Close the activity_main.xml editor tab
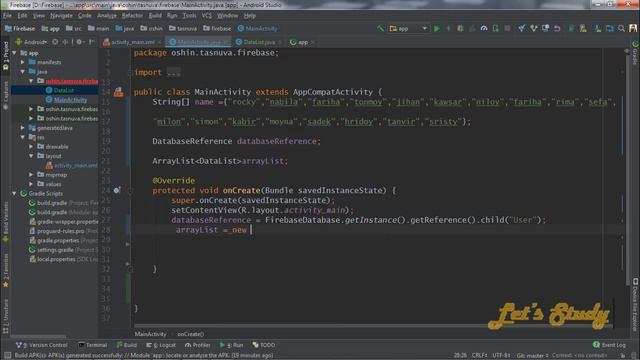This screenshot has height=360, width=640. tap(159, 42)
